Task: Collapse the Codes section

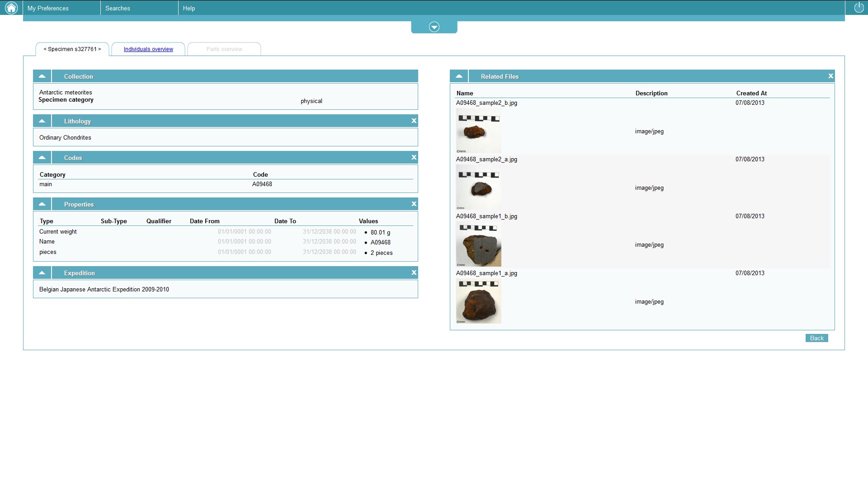Action: (x=42, y=157)
